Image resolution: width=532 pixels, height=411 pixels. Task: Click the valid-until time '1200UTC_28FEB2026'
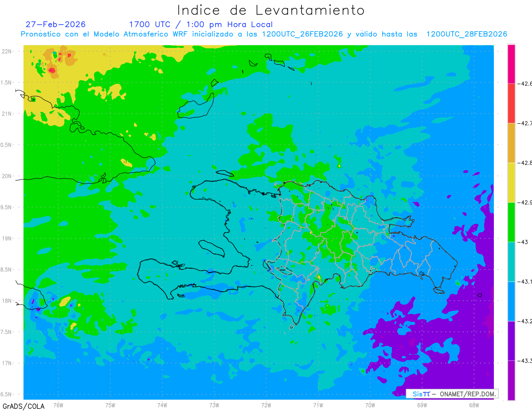(x=466, y=34)
